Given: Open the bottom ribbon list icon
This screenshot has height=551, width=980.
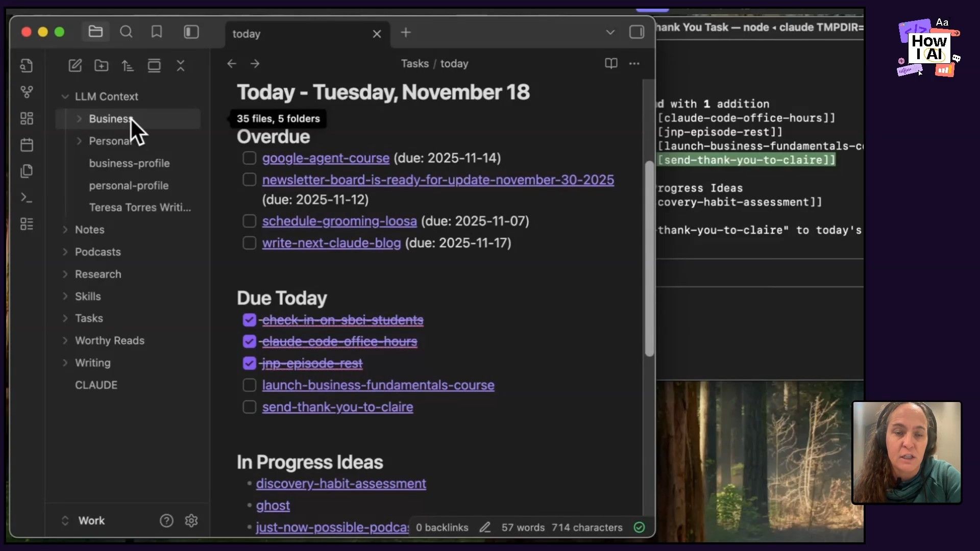Looking at the screenshot, I should [27, 224].
